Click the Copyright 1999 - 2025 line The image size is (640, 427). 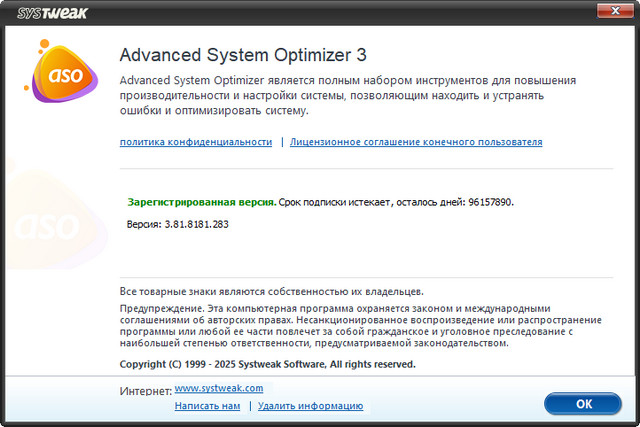267,365
